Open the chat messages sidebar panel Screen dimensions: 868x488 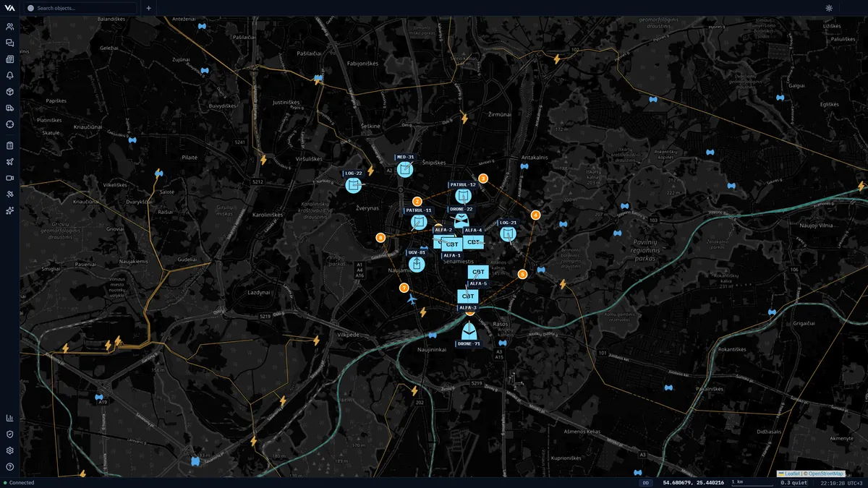click(10, 43)
